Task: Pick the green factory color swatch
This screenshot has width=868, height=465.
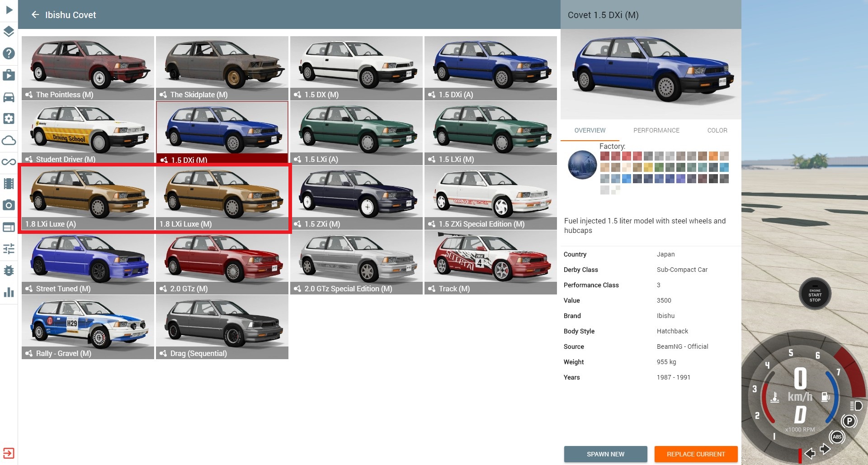Action: click(659, 167)
